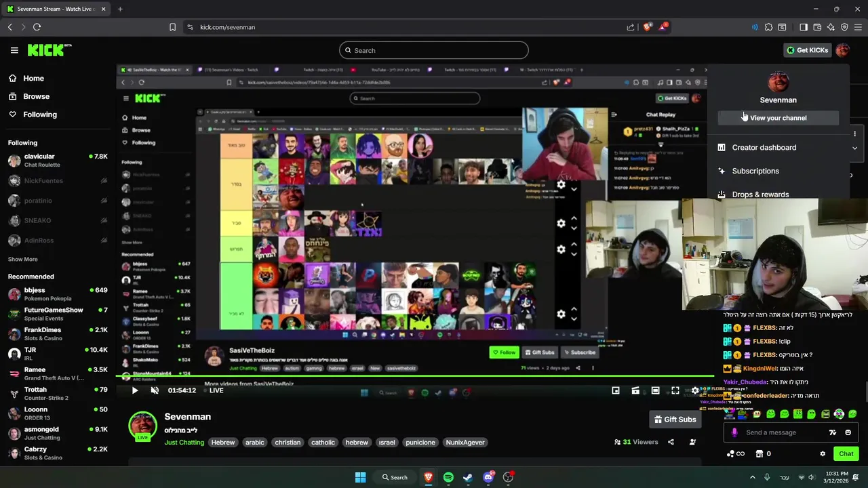
Task: Expand Show More under Following
Action: pyautogui.click(x=22, y=259)
